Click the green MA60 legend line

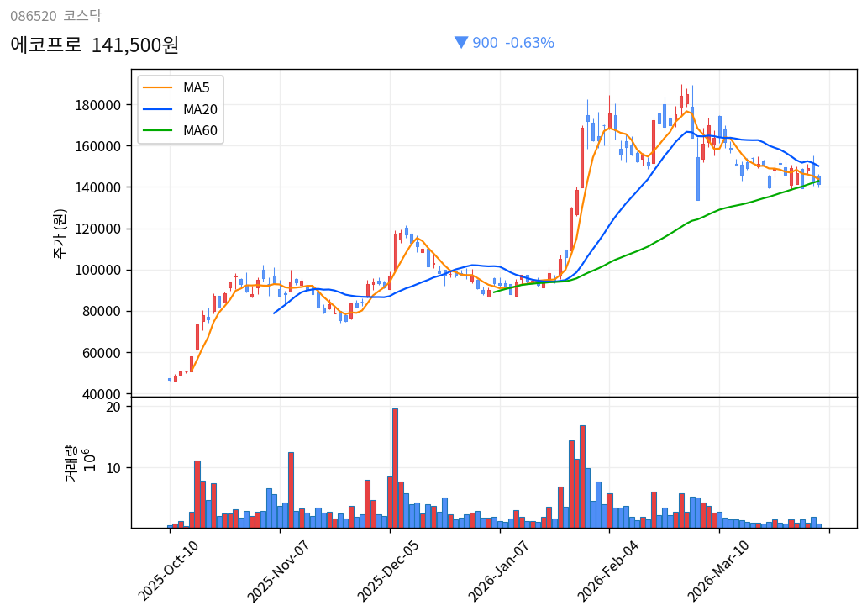[157, 131]
